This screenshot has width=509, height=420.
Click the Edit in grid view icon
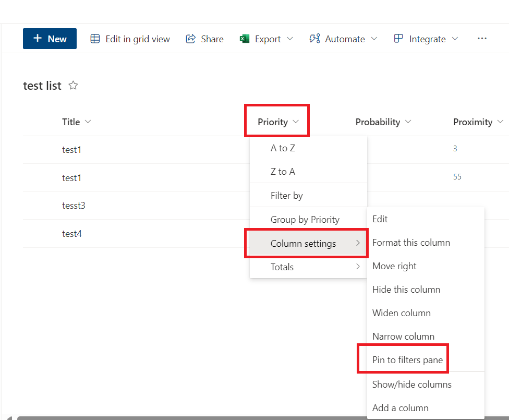click(x=95, y=39)
